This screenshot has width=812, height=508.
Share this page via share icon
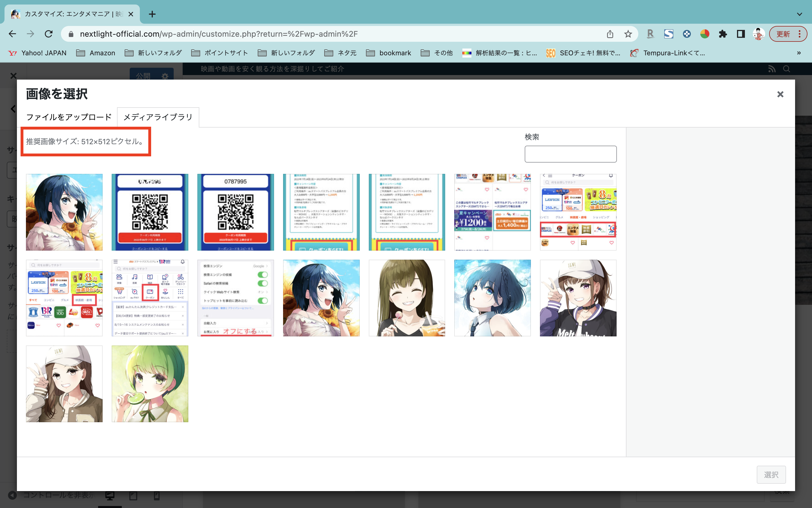610,34
